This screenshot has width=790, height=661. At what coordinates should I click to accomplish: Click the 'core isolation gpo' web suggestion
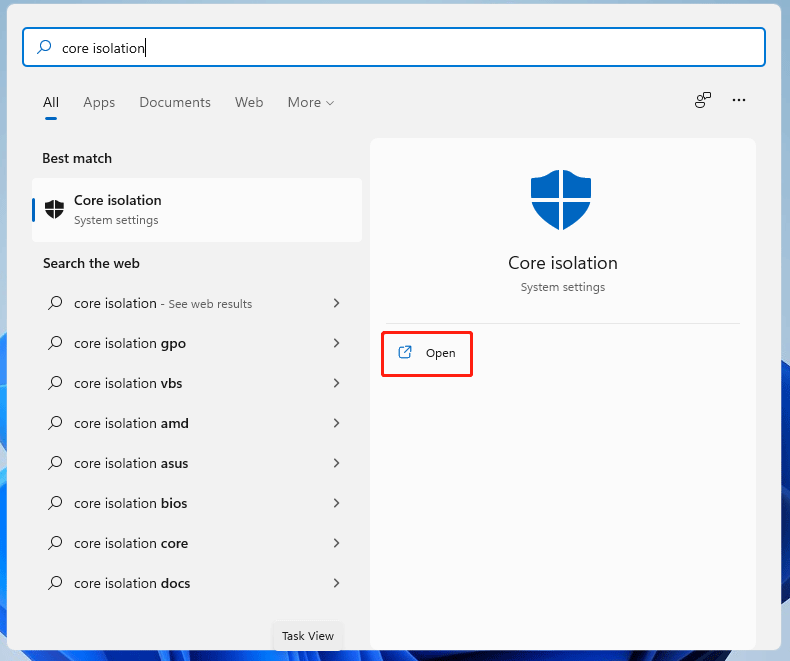[196, 343]
